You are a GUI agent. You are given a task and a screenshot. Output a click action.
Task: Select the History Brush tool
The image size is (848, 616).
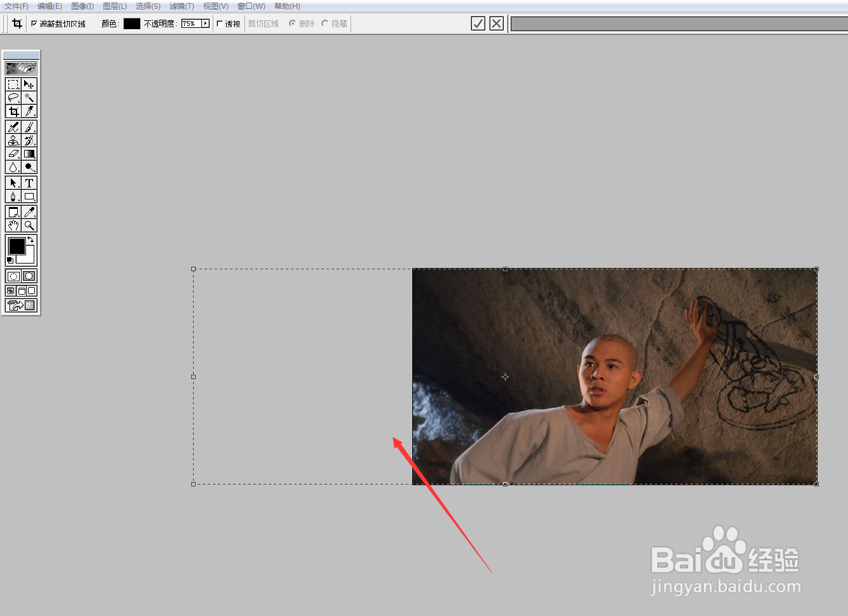click(x=29, y=140)
